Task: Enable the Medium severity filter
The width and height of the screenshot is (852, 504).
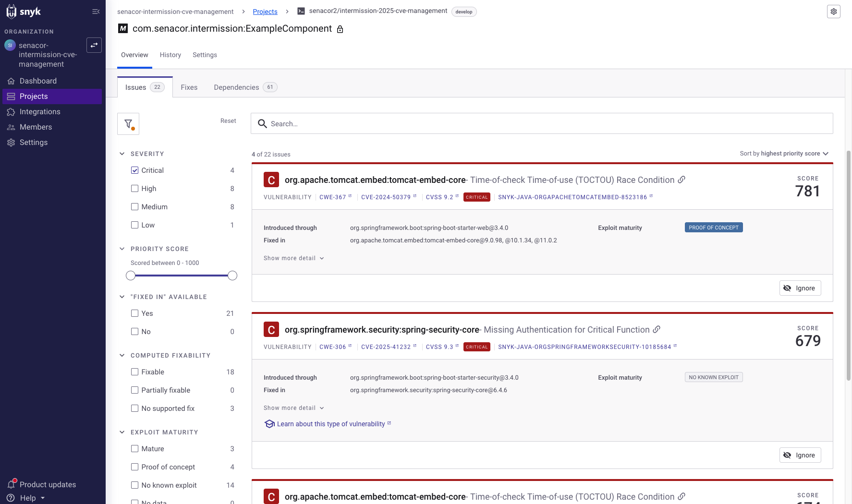Action: click(x=134, y=207)
